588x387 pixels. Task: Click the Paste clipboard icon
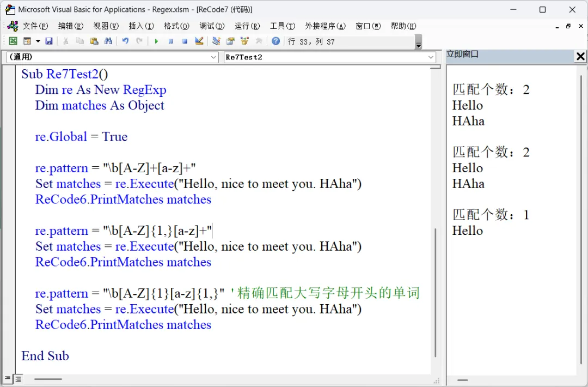pyautogui.click(x=94, y=41)
